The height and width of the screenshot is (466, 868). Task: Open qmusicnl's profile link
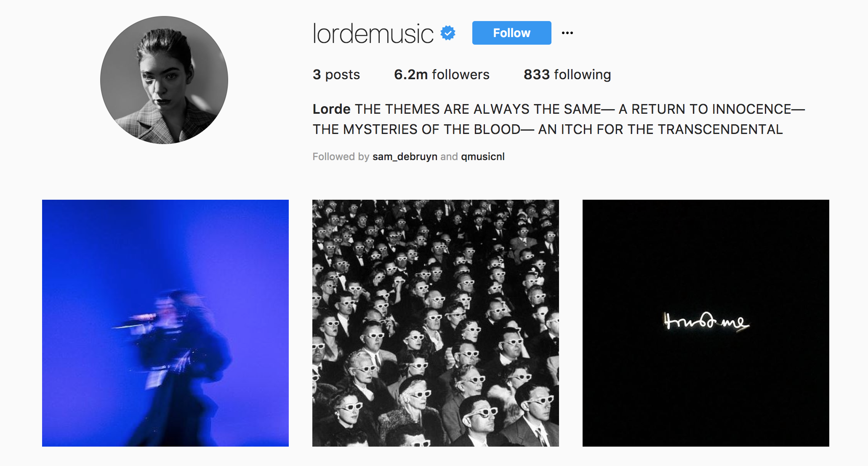[483, 157]
